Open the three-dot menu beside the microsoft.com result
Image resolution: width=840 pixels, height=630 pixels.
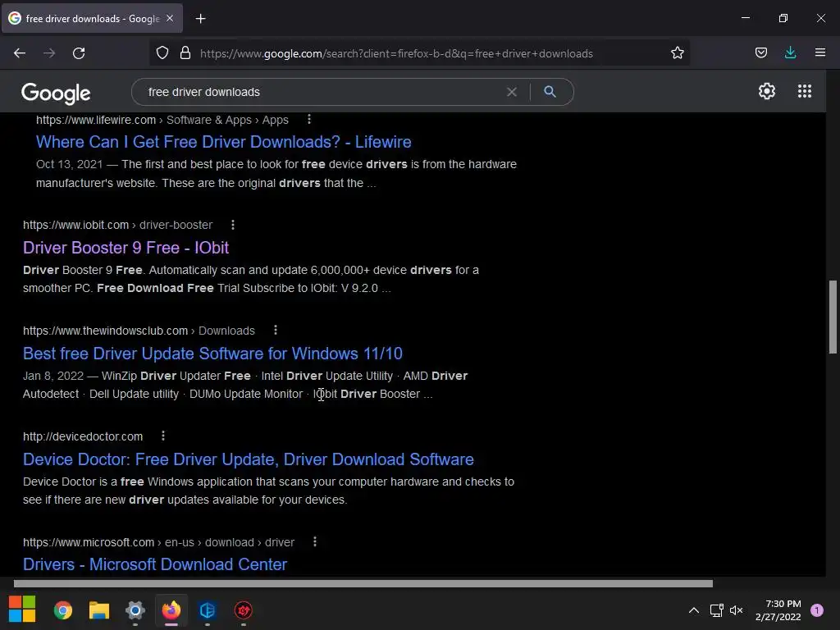(315, 542)
